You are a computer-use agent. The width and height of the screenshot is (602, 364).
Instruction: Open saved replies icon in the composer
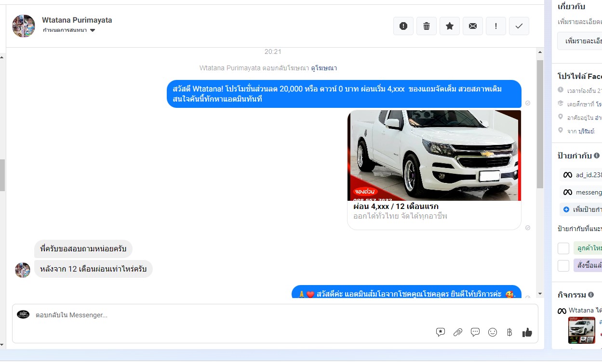(x=441, y=332)
